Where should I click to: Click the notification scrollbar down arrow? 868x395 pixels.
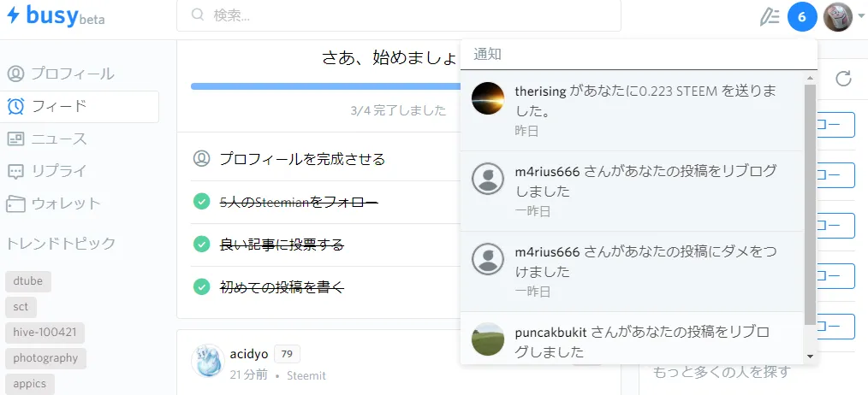point(810,357)
